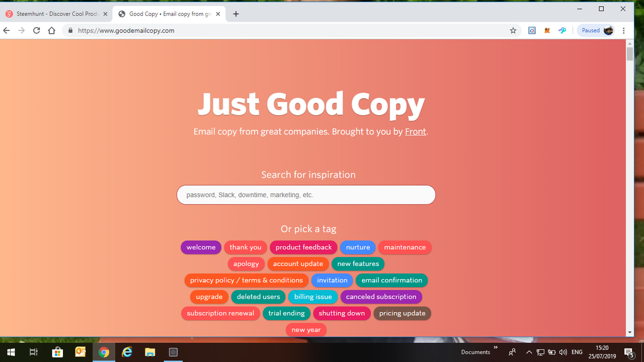Image resolution: width=644 pixels, height=362 pixels.
Task: Open the MetaMask fox extension
Action: click(547, 31)
